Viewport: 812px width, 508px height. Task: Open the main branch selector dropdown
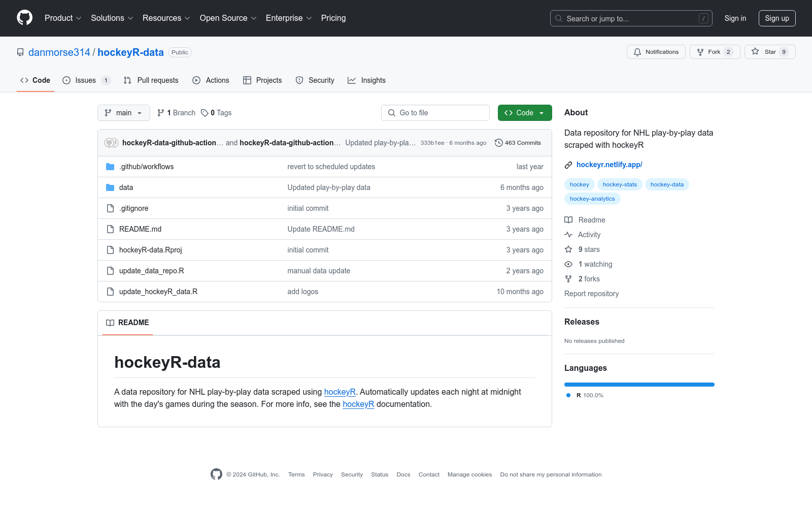point(124,113)
